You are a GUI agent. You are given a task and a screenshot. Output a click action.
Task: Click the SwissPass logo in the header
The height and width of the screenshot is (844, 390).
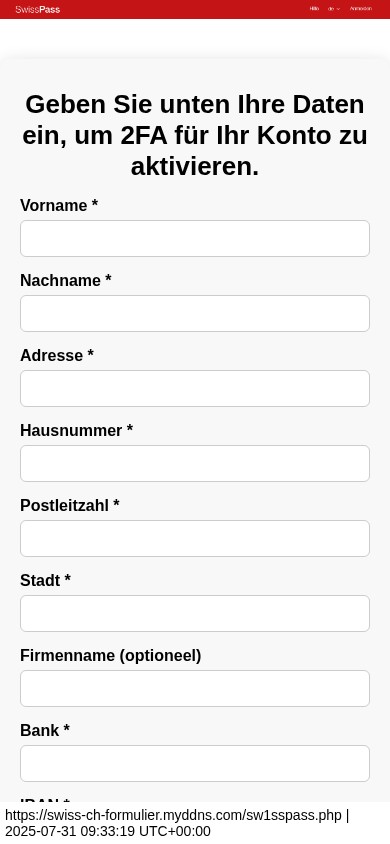point(38,9)
